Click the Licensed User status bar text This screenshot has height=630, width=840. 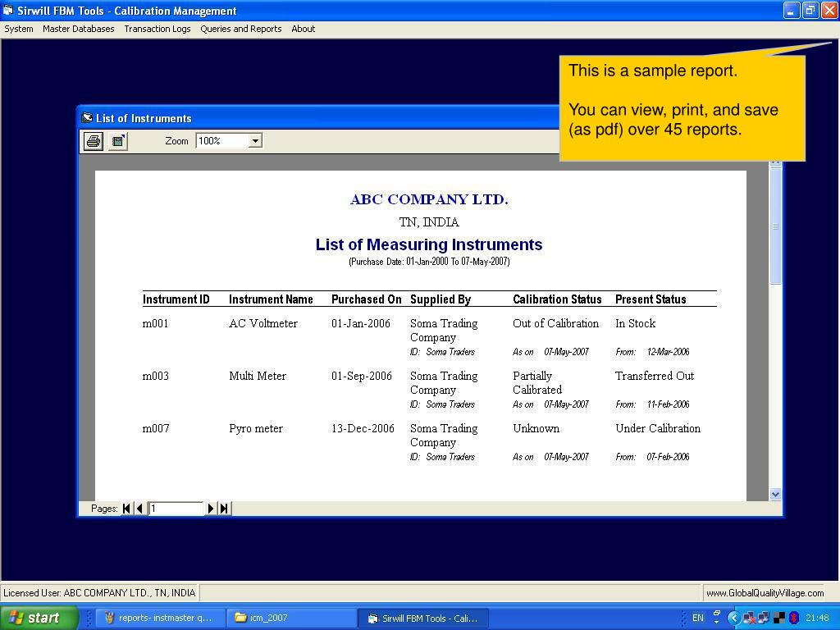pos(99,593)
